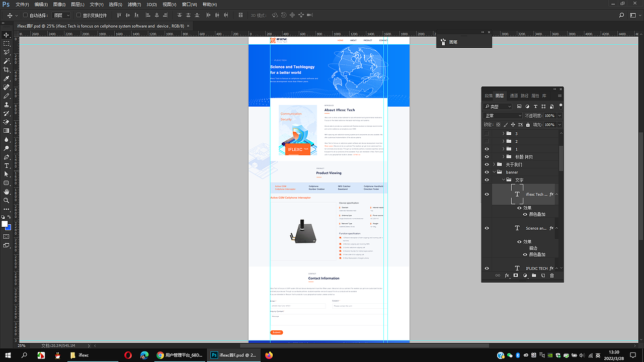
Task: Select the Healing Brush tool
Action: [7, 87]
